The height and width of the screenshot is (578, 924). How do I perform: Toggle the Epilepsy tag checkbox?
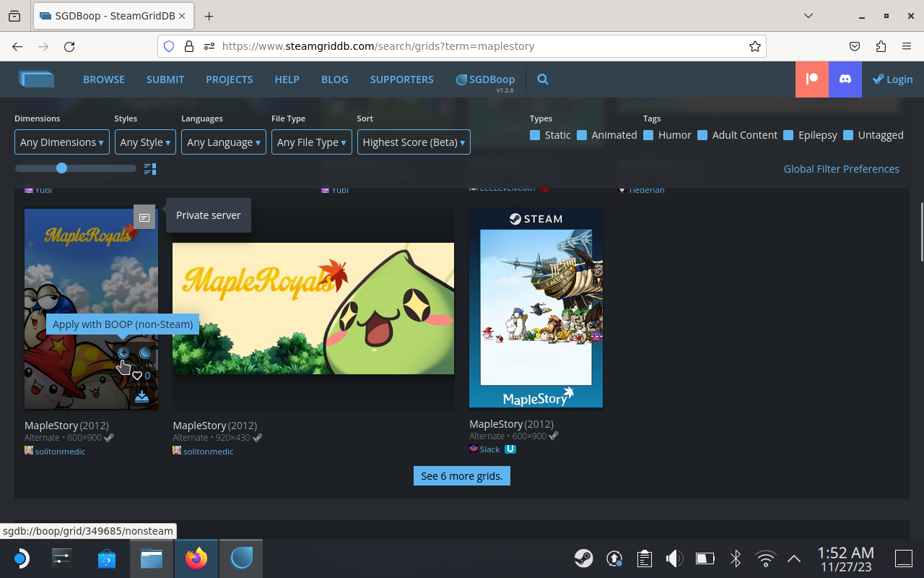click(x=788, y=135)
